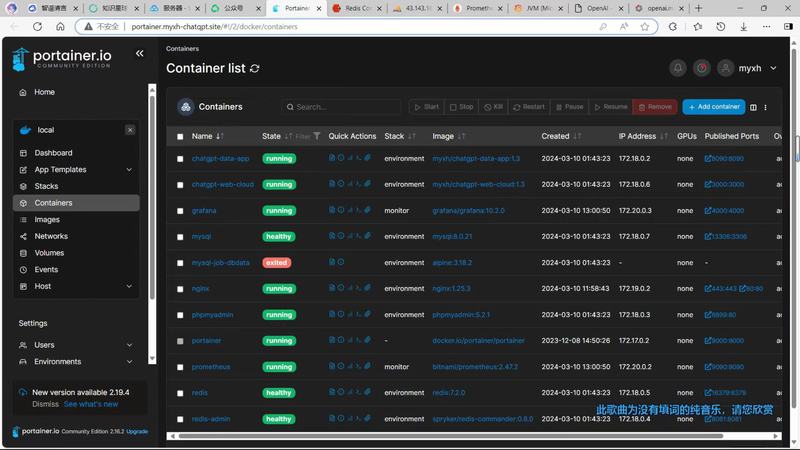Follow the See what's new link
The height and width of the screenshot is (450, 800).
(x=91, y=404)
